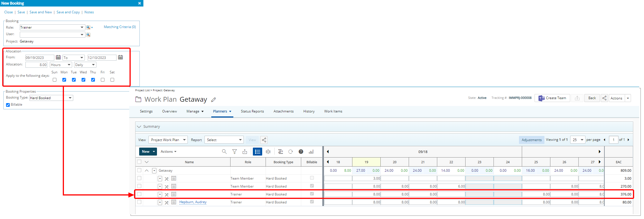Open the Gantt chart icon
Viewport: 644px width, 219px height.
(281, 152)
